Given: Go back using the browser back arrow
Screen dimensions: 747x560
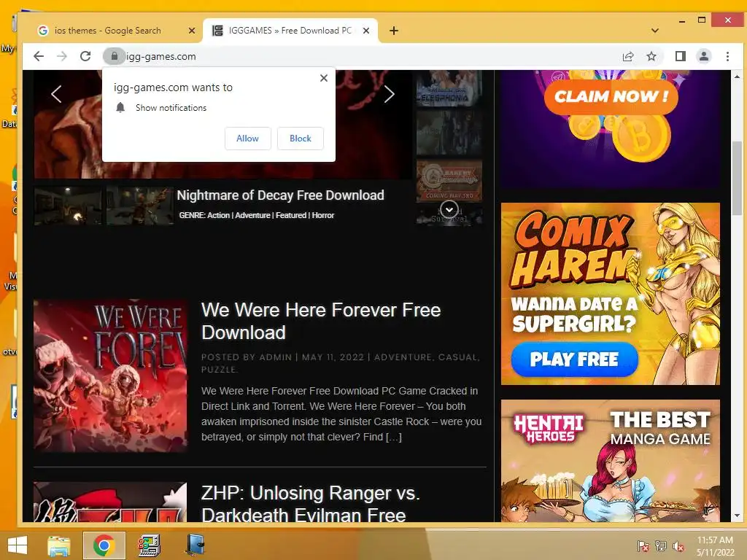Looking at the screenshot, I should coord(39,56).
